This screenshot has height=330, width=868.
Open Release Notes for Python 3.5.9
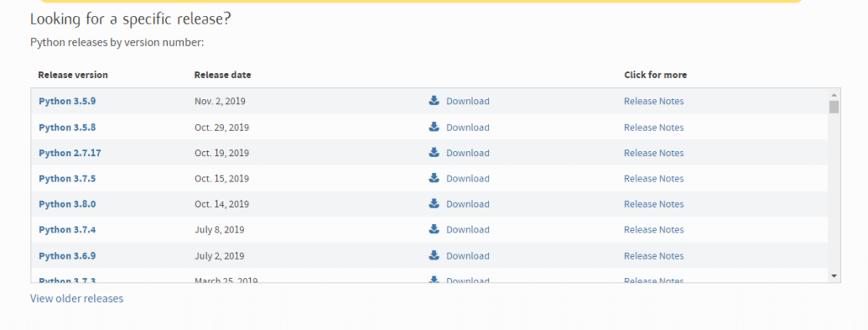click(x=654, y=101)
